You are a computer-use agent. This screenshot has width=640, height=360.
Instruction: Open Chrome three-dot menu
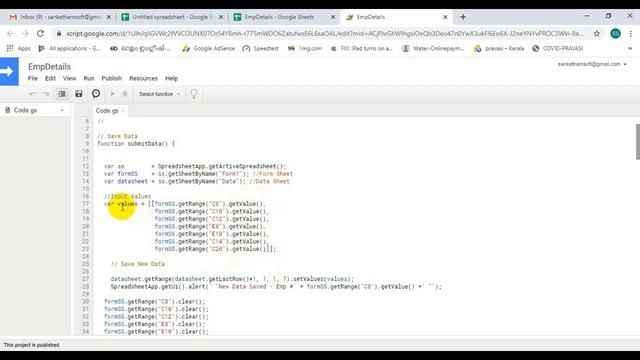pos(631,33)
